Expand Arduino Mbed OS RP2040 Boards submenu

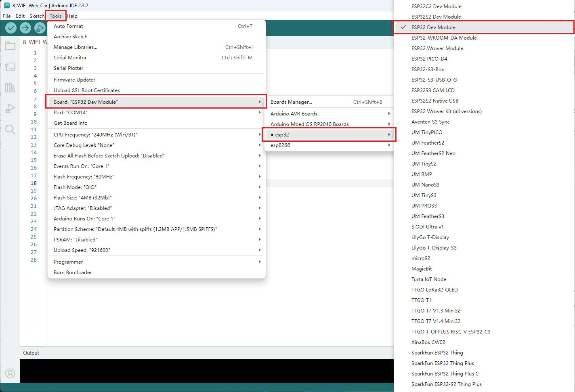(329, 124)
